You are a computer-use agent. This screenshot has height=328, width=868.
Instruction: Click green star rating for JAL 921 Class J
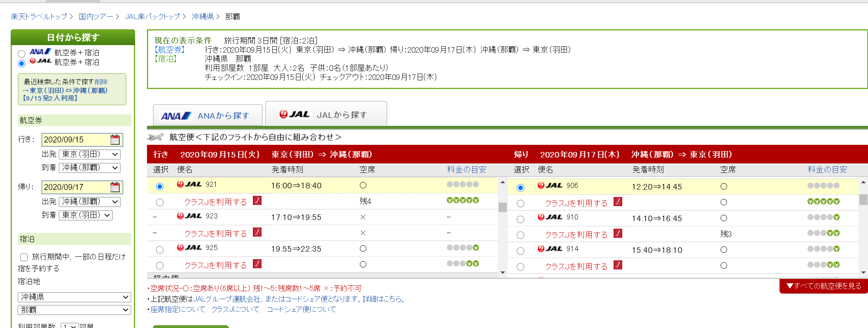(463, 200)
